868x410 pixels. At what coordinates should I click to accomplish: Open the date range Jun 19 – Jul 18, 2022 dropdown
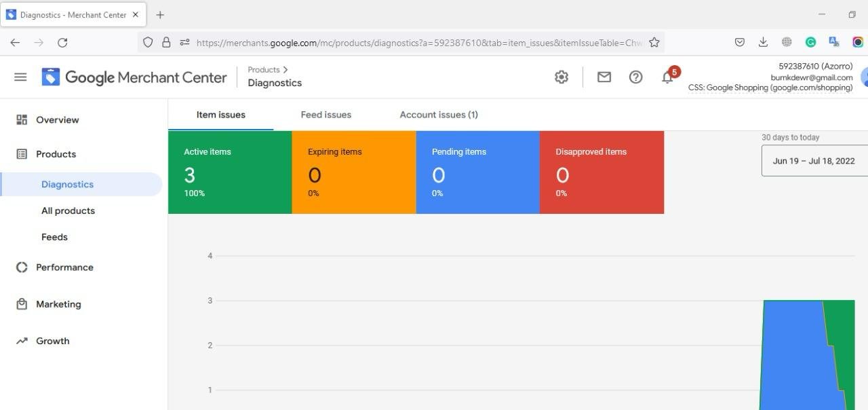tap(814, 161)
